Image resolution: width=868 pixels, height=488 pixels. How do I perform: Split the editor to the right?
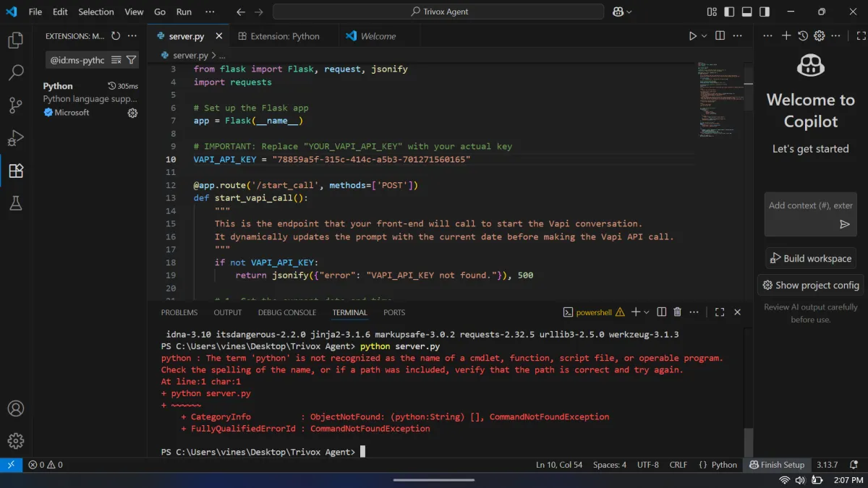click(x=720, y=36)
